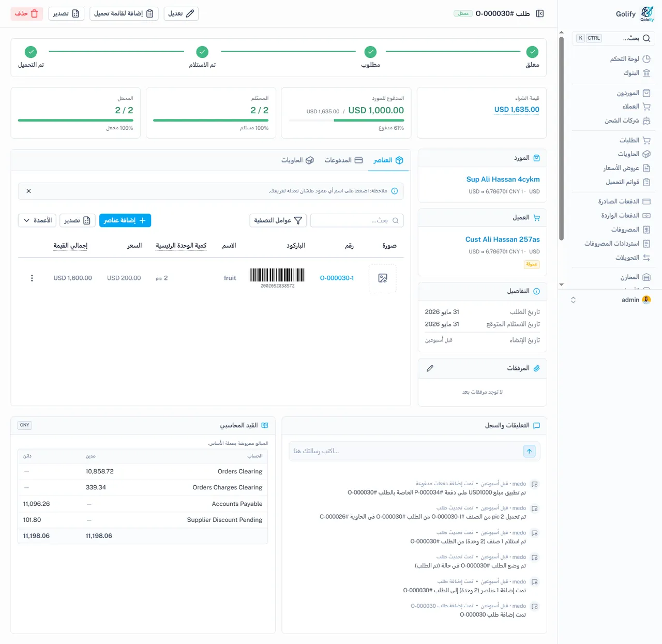Viewport: 662px width, 644px height.
Task: Click the fruit item barcode
Action: [278, 278]
